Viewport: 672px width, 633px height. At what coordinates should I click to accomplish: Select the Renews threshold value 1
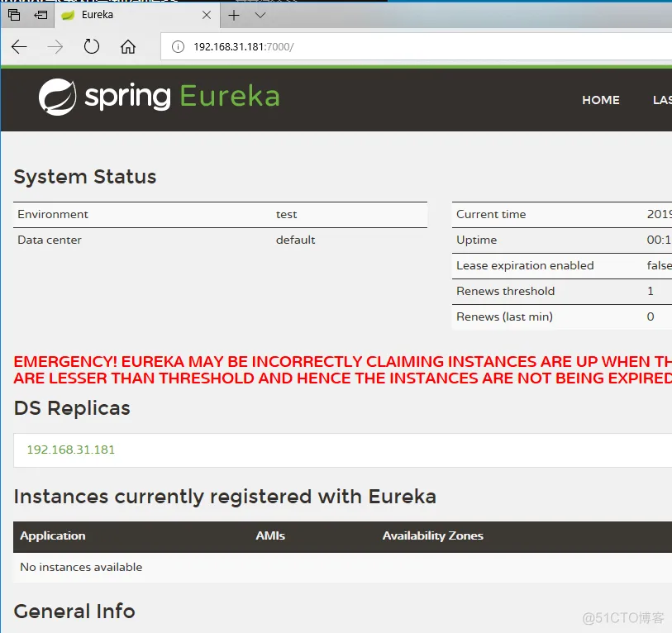click(651, 291)
